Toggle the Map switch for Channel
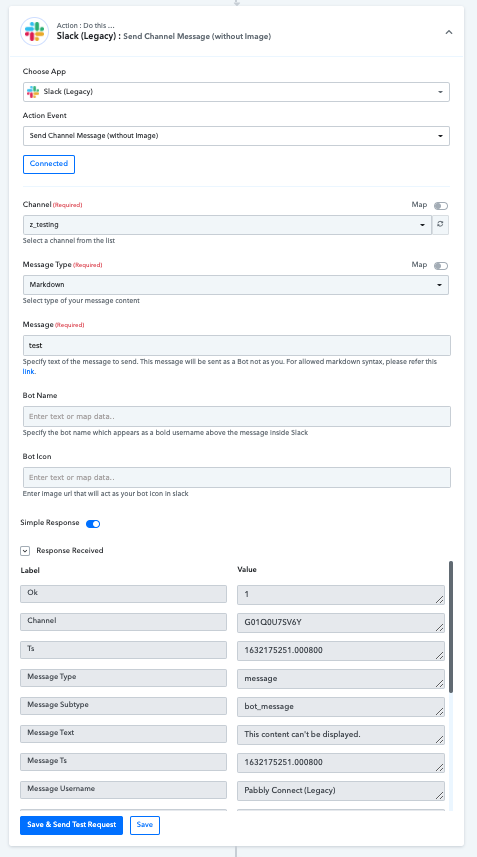The width and height of the screenshot is (477, 857). tap(440, 206)
